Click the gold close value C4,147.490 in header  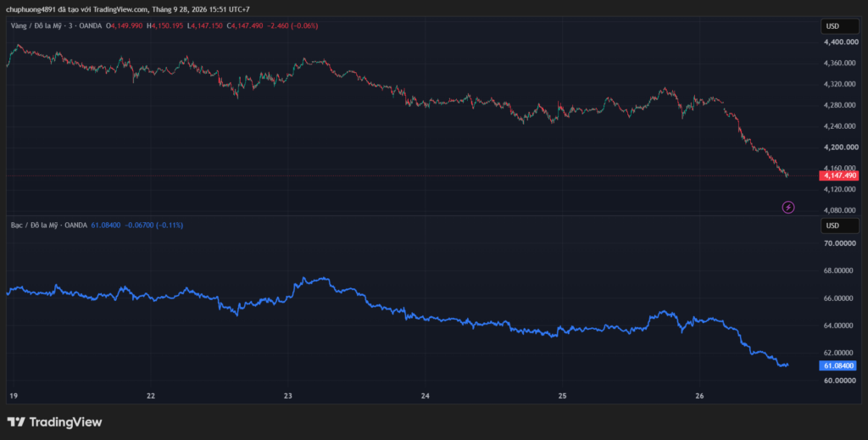point(245,26)
